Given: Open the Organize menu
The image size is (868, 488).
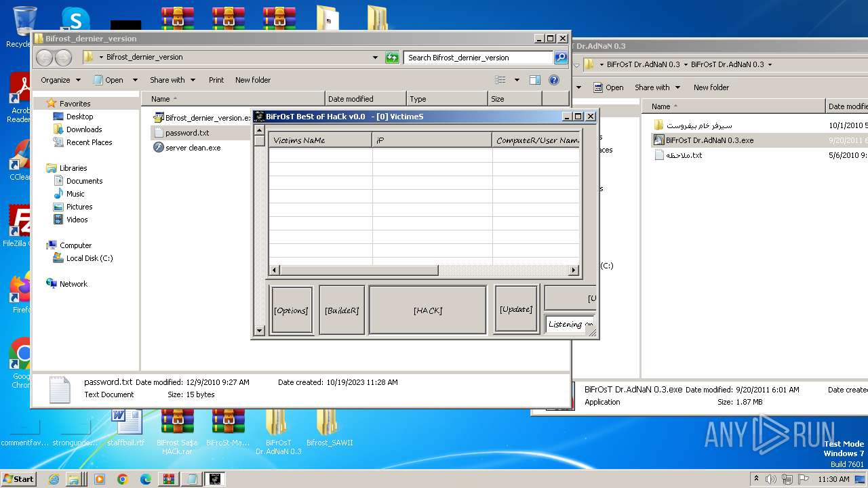Looking at the screenshot, I should [x=60, y=80].
